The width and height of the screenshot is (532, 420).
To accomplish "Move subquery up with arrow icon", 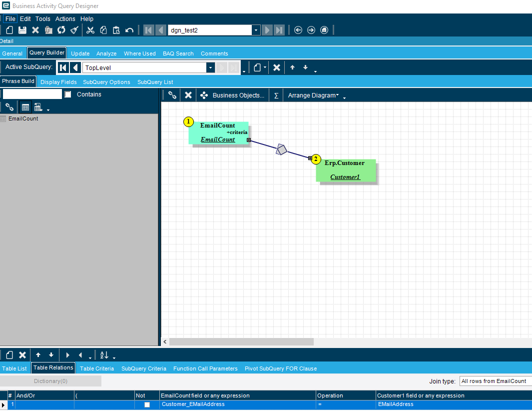I will click(x=292, y=67).
